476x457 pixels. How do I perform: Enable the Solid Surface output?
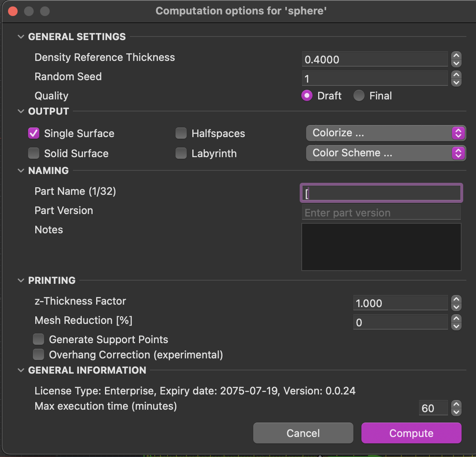[x=34, y=154]
